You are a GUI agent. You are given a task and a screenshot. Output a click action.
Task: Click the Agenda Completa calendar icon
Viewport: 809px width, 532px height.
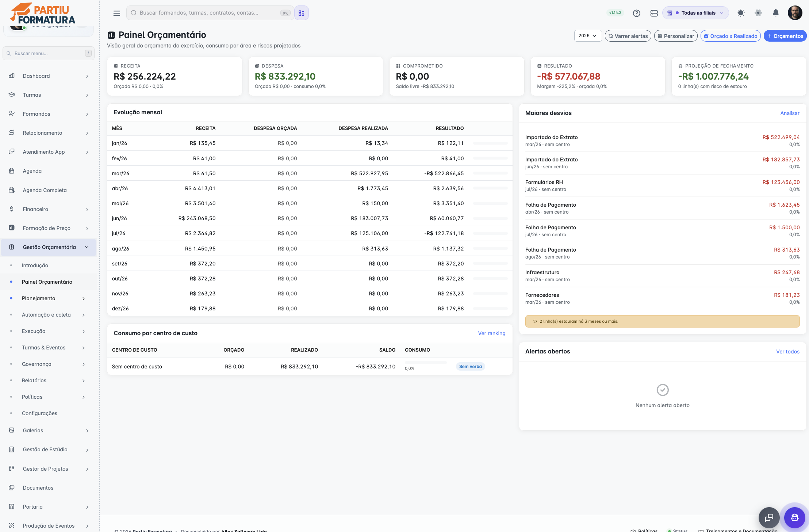click(12, 190)
